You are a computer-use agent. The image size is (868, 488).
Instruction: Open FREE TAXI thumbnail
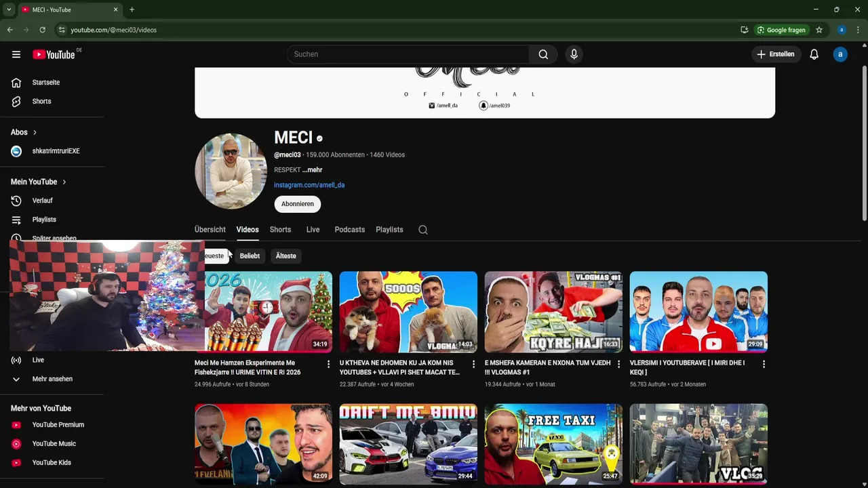pyautogui.click(x=553, y=444)
